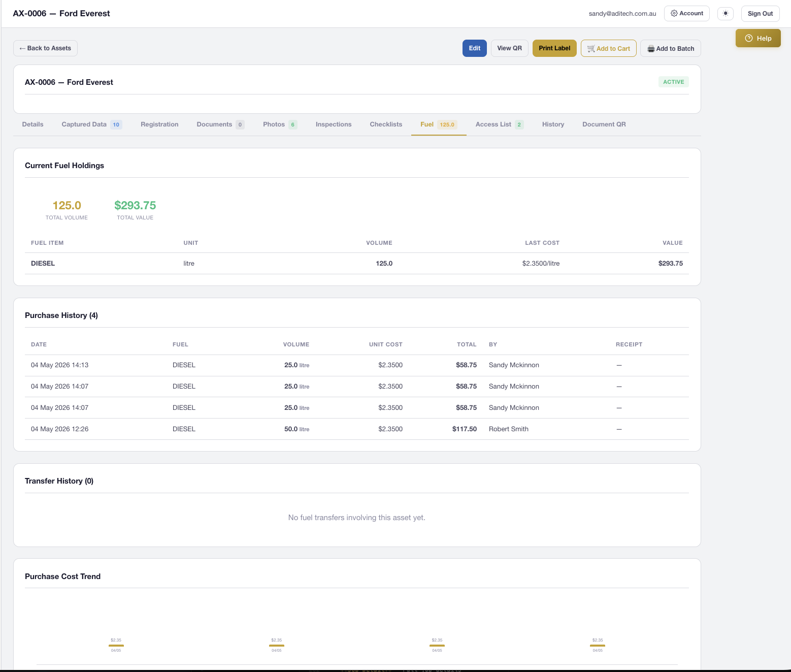
Task: Click Sandy Mckinnon in the 14:13 row
Action: pos(514,365)
